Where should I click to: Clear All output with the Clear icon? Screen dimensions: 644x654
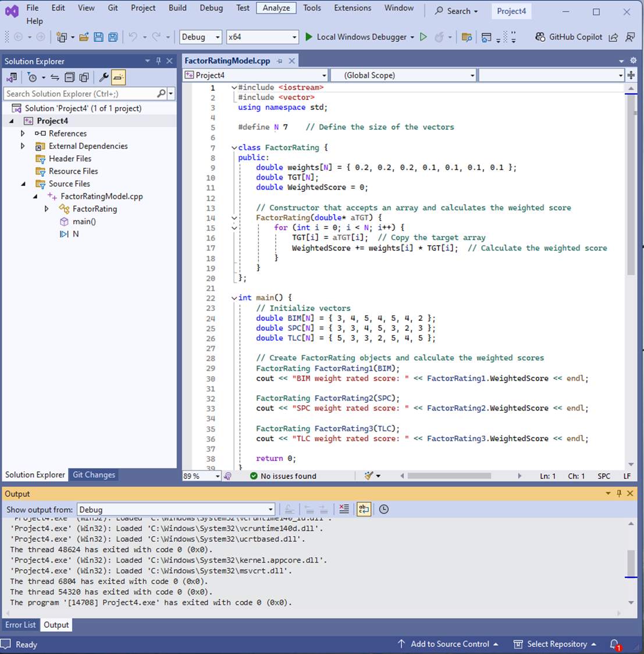(x=344, y=509)
